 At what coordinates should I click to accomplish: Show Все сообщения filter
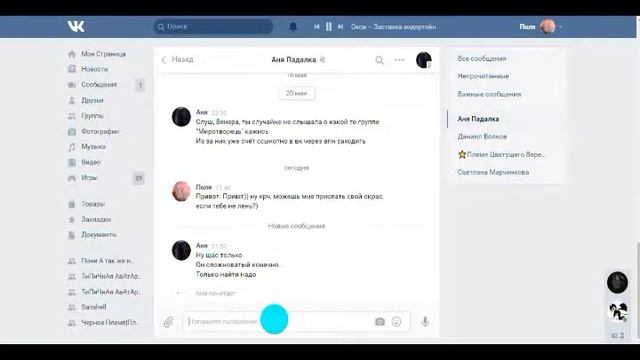(x=482, y=59)
